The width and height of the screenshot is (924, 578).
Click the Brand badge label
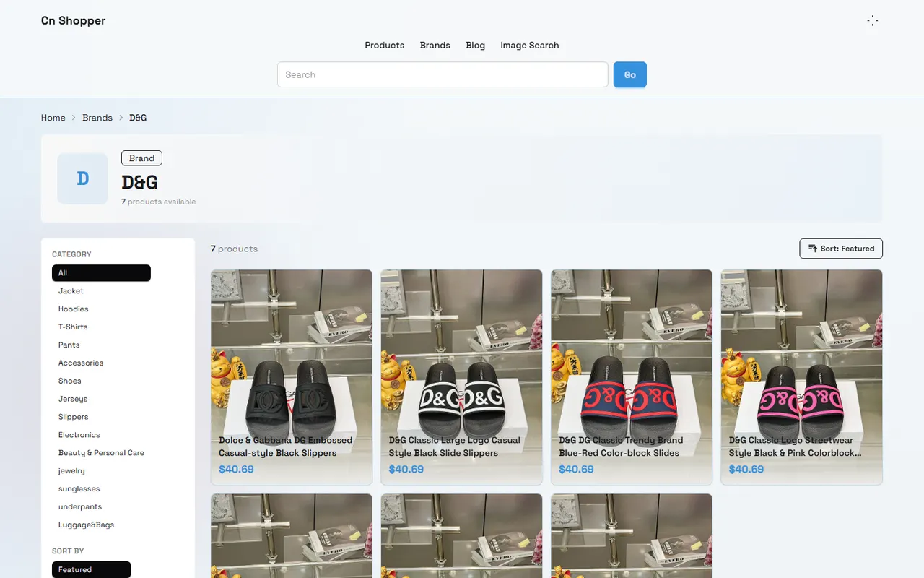tap(141, 158)
